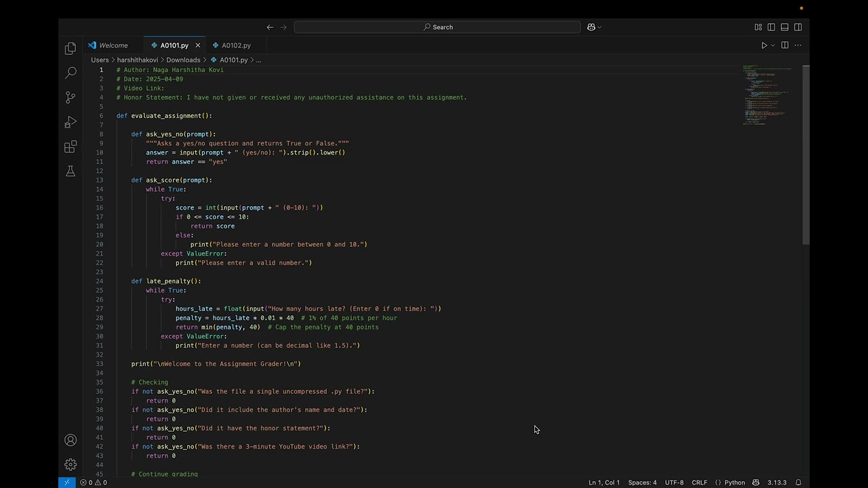Open the Copilot menu icon in title bar
Screen dimensions: 868x488
(x=591, y=27)
